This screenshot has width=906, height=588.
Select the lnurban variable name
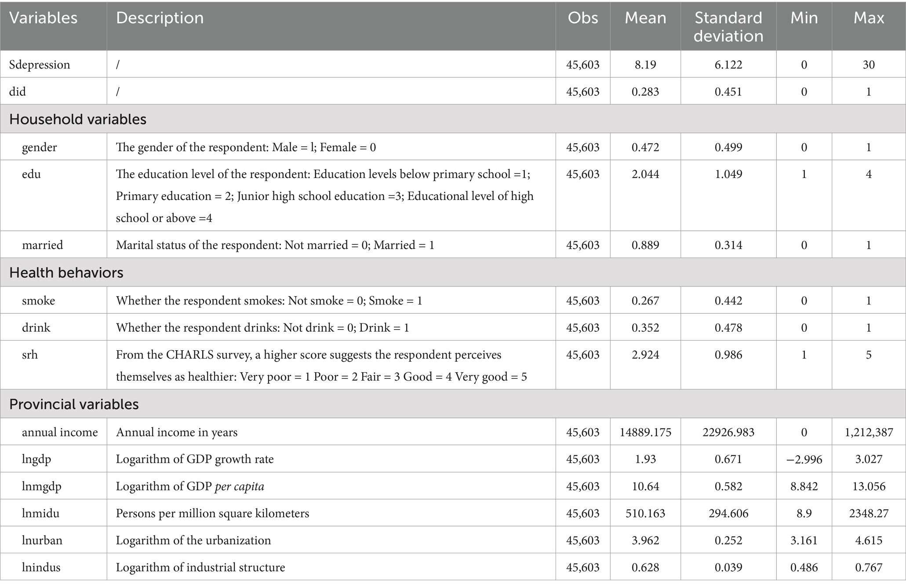42,540
